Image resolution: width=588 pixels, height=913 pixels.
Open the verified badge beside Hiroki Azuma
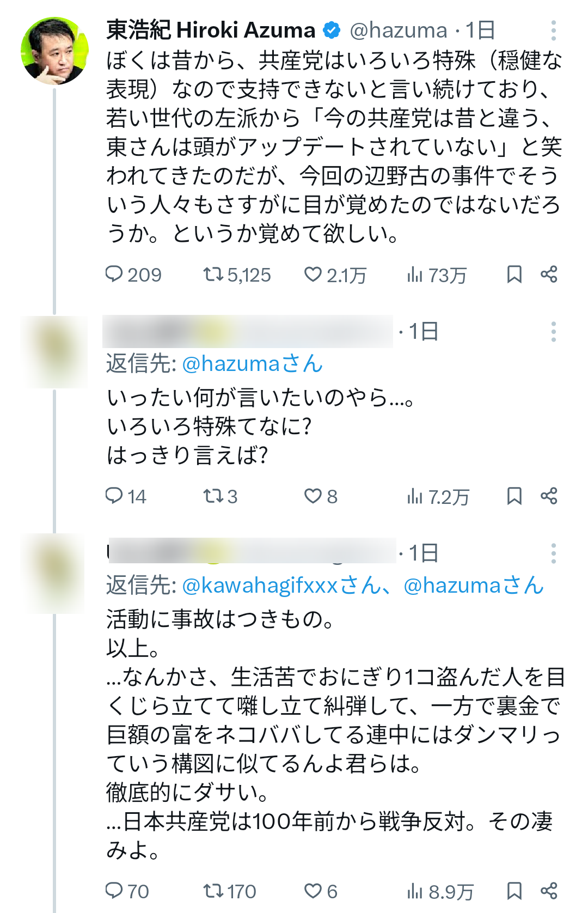tap(332, 30)
